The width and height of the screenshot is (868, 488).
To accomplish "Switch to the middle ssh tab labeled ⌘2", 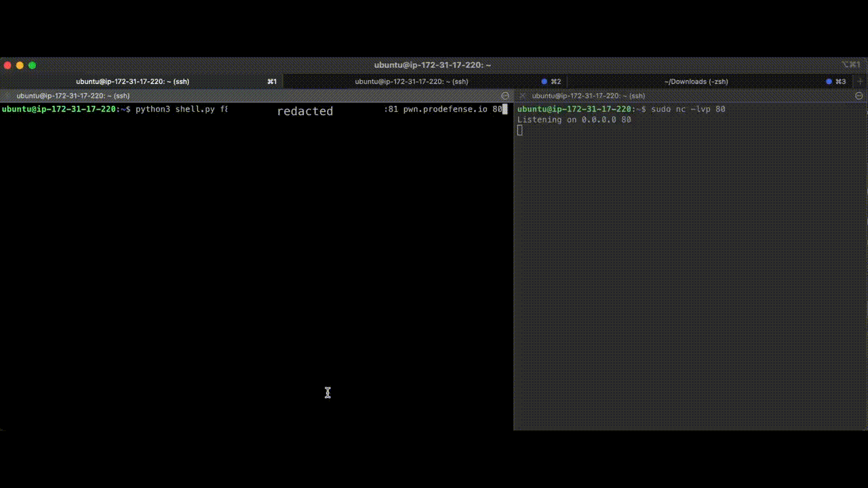I will click(411, 81).
